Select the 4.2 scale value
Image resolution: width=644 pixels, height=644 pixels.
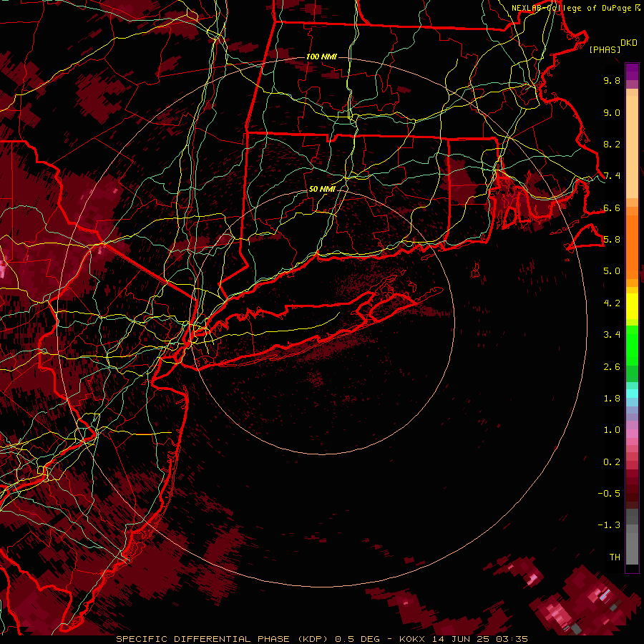point(612,303)
